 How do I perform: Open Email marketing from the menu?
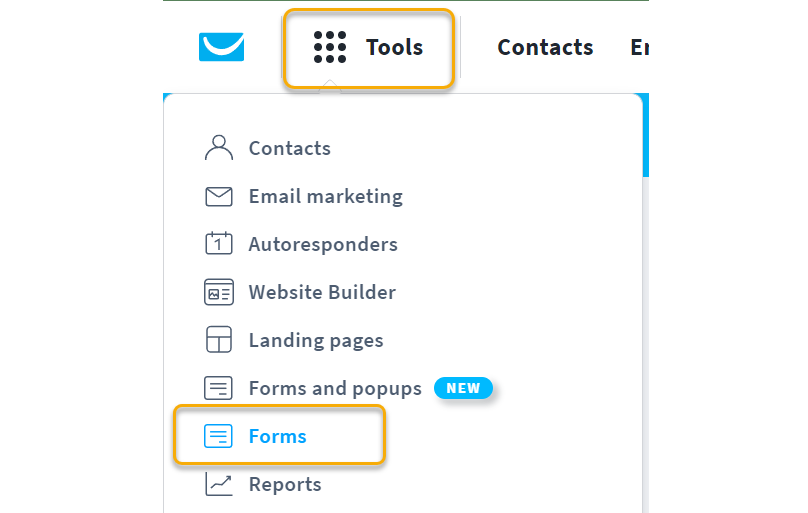tap(325, 196)
